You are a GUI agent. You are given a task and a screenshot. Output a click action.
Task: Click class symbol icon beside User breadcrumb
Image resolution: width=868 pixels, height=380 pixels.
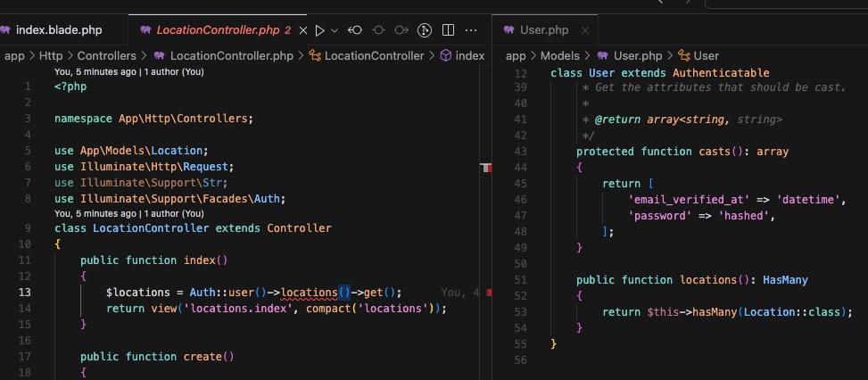click(x=684, y=56)
